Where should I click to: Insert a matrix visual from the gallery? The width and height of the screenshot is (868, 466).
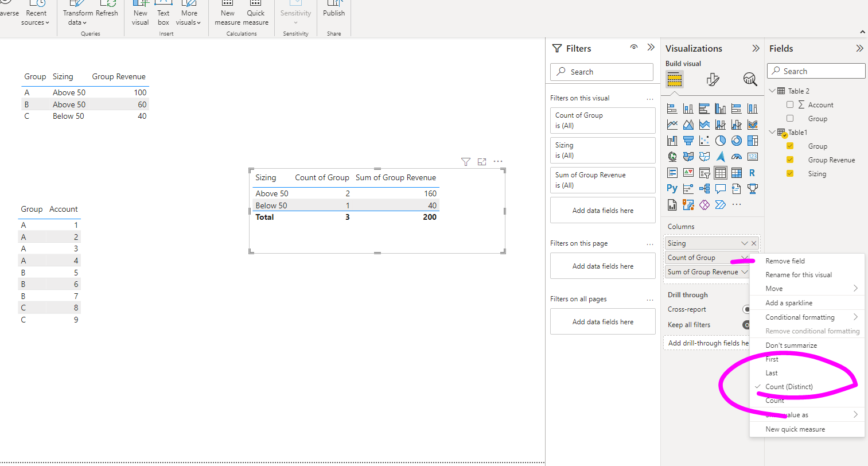click(x=737, y=173)
